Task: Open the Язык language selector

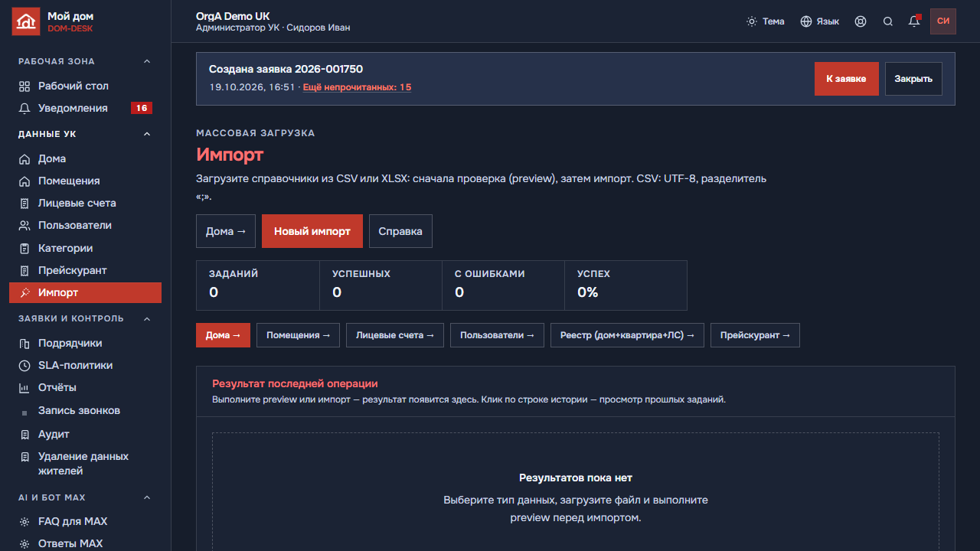Action: point(820,21)
